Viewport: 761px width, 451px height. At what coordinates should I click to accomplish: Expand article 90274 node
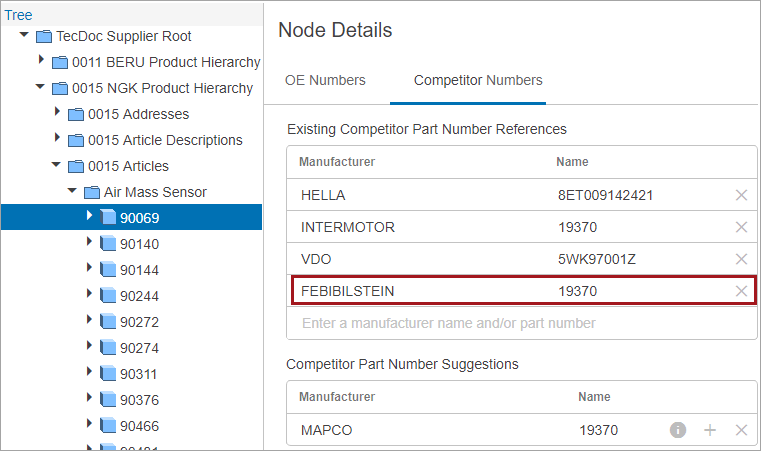(89, 345)
